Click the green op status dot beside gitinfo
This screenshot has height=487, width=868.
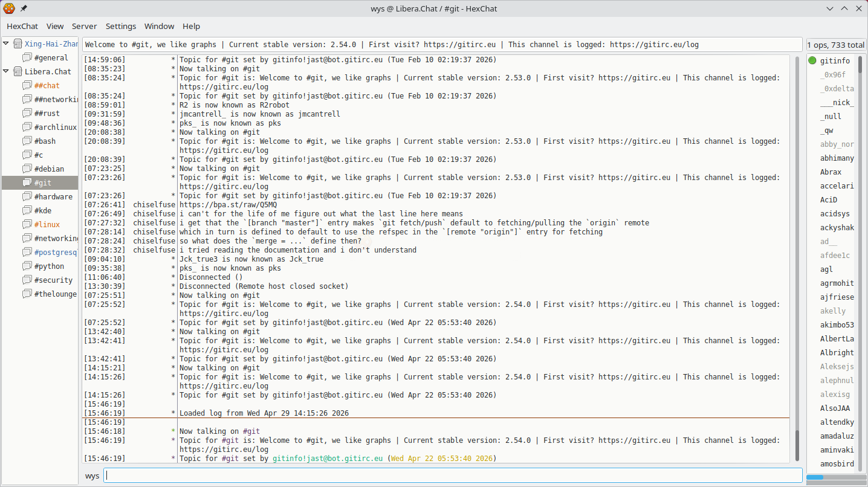(812, 60)
